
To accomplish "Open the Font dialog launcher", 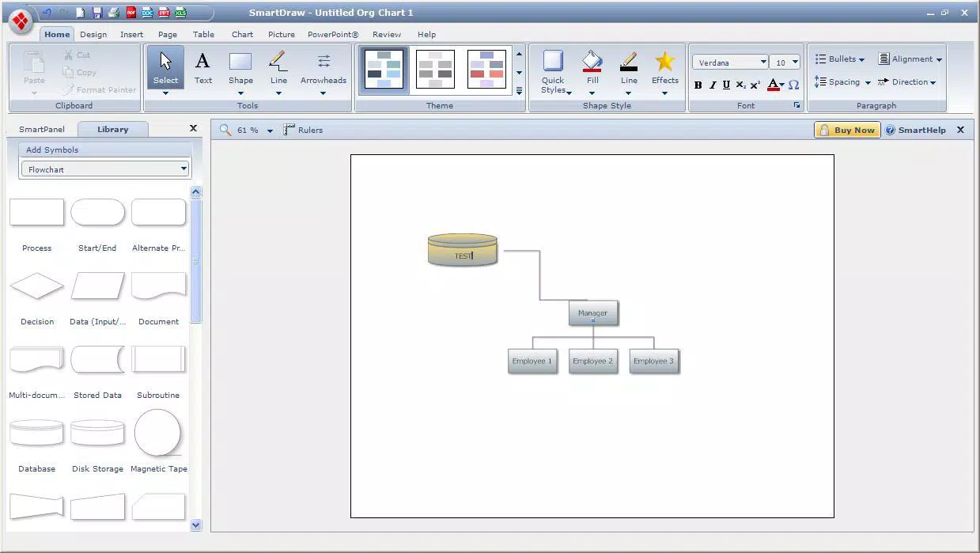I will click(x=796, y=105).
